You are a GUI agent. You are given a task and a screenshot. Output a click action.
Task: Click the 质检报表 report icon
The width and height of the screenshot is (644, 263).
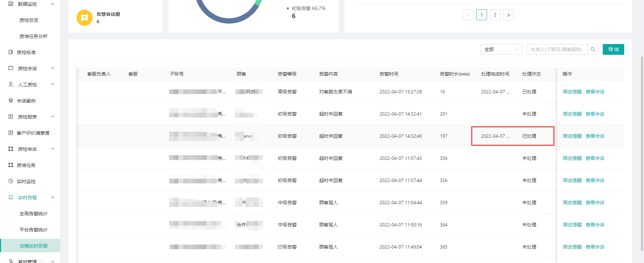[x=11, y=117]
